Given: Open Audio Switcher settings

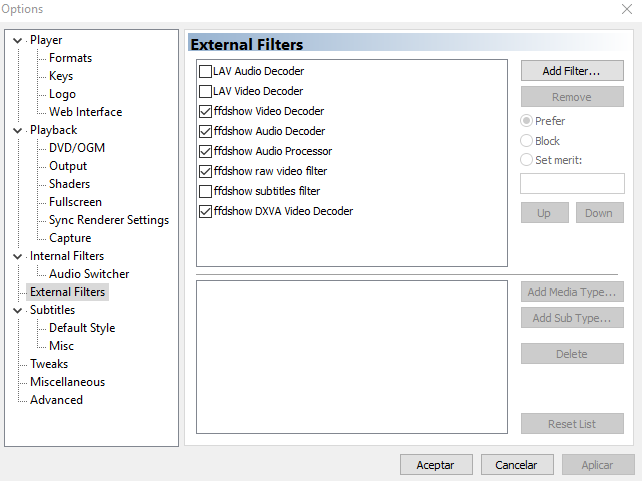Looking at the screenshot, I should [x=89, y=274].
